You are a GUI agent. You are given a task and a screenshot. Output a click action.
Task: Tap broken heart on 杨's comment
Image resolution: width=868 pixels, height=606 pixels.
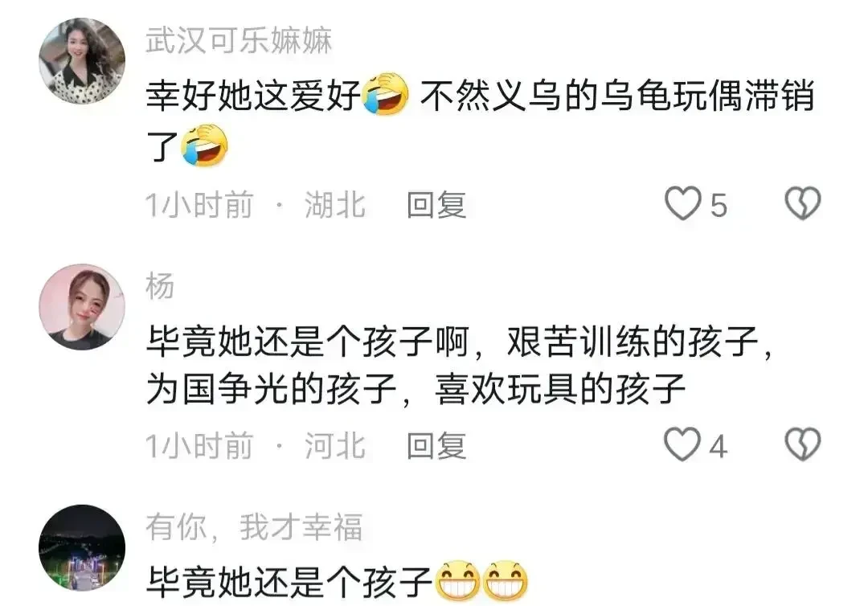point(803,444)
